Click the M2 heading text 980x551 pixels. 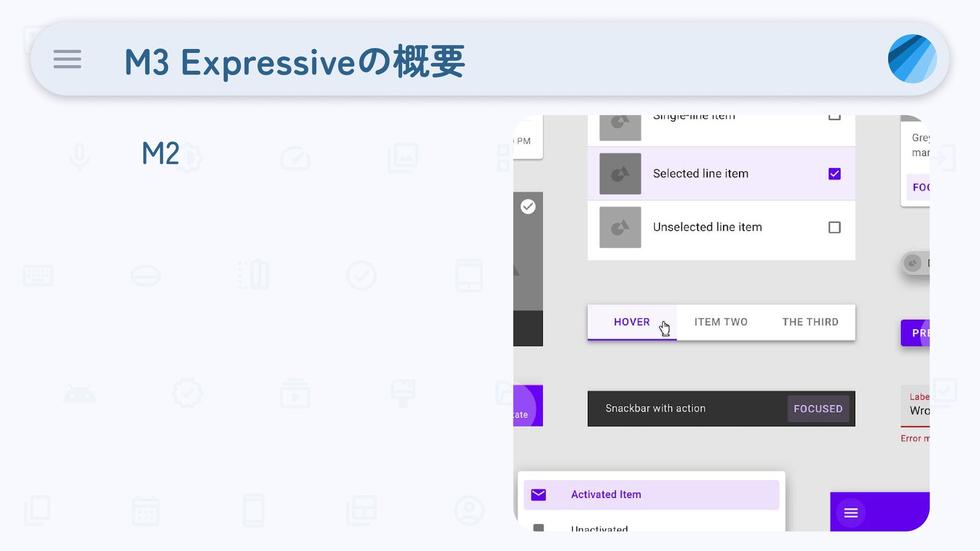(160, 153)
